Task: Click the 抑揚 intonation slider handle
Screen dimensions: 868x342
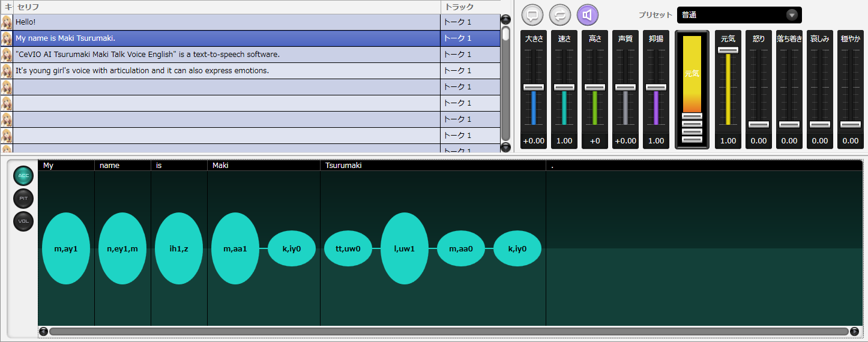Action: pyautogui.click(x=656, y=87)
